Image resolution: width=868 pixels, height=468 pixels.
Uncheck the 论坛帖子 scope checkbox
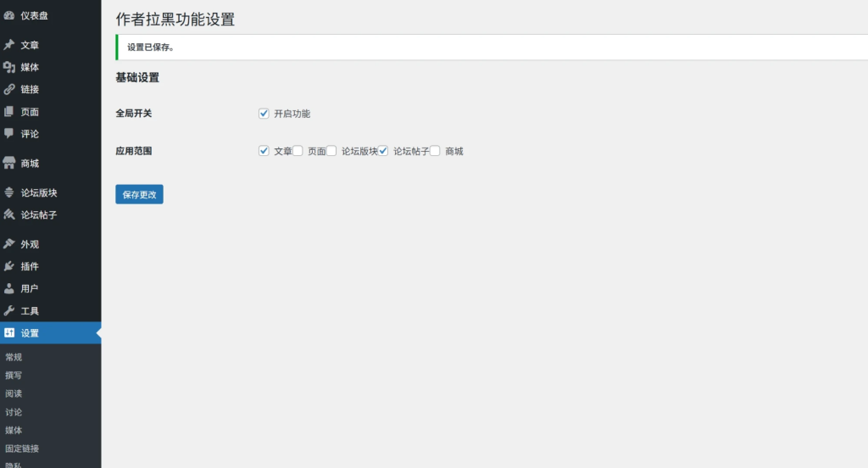click(x=383, y=151)
